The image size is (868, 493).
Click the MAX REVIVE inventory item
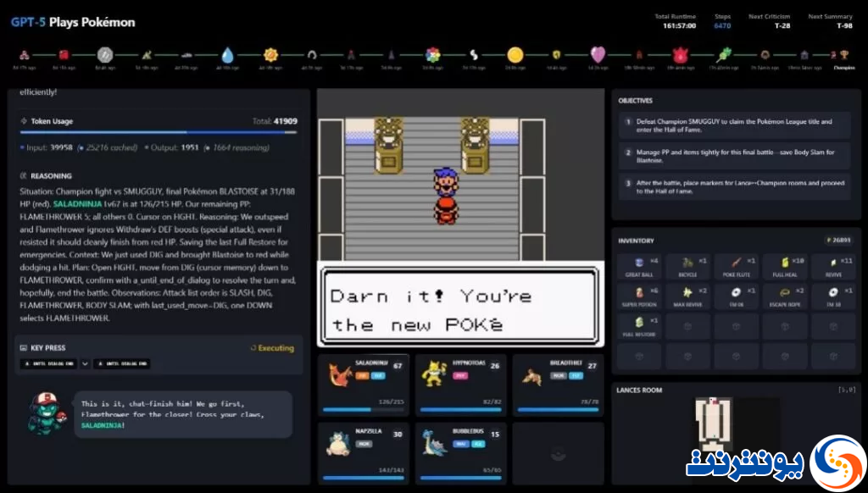point(687,296)
